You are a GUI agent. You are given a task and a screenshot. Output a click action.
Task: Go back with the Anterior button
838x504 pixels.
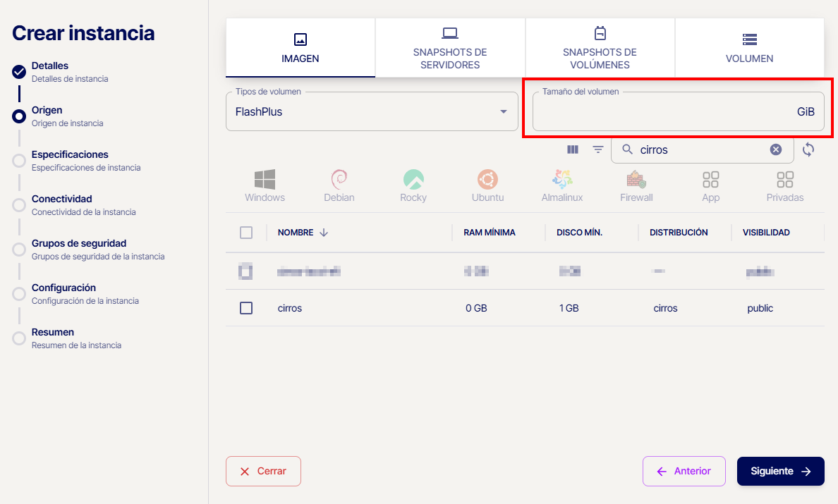[x=684, y=472]
